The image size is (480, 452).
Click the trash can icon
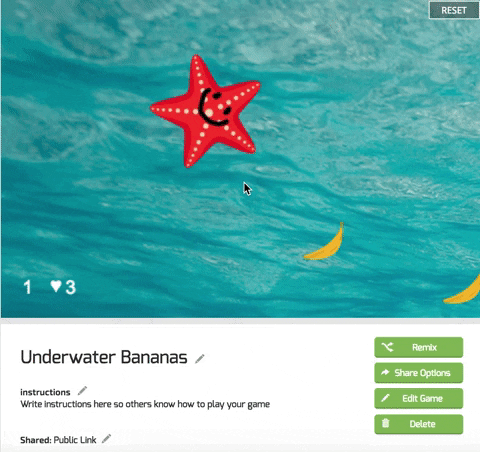385,423
